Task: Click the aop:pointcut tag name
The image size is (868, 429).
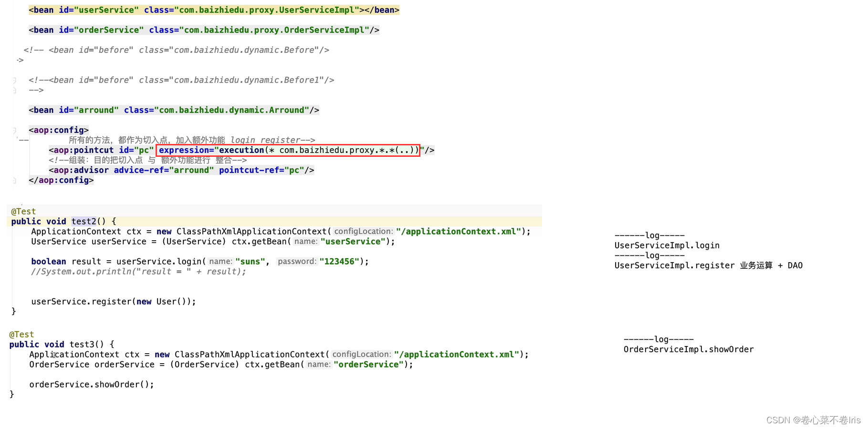Action: (x=84, y=150)
